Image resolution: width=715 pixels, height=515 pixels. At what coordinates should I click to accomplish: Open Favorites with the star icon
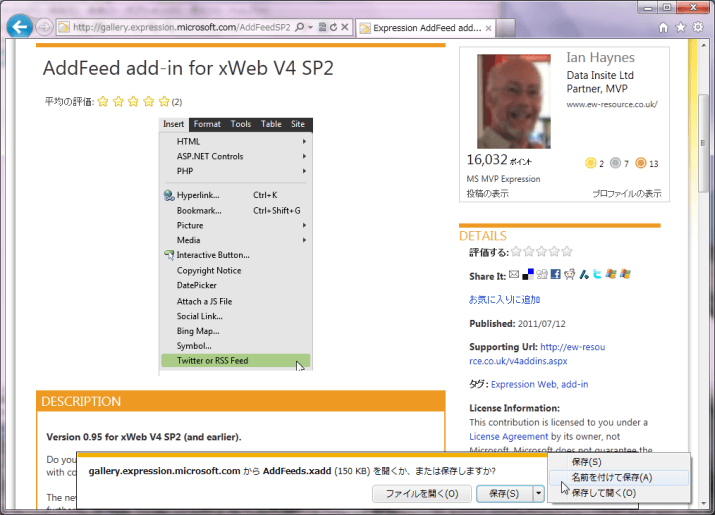[x=681, y=27]
